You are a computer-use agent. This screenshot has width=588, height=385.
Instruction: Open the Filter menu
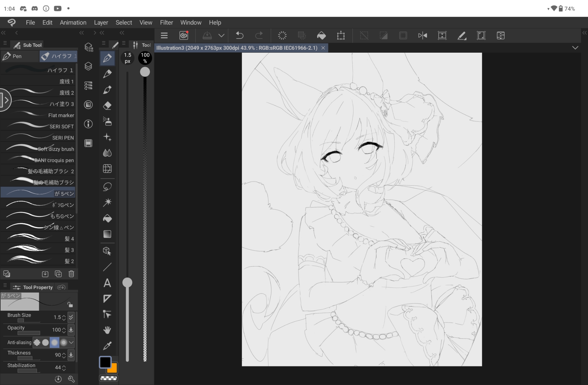coord(166,23)
